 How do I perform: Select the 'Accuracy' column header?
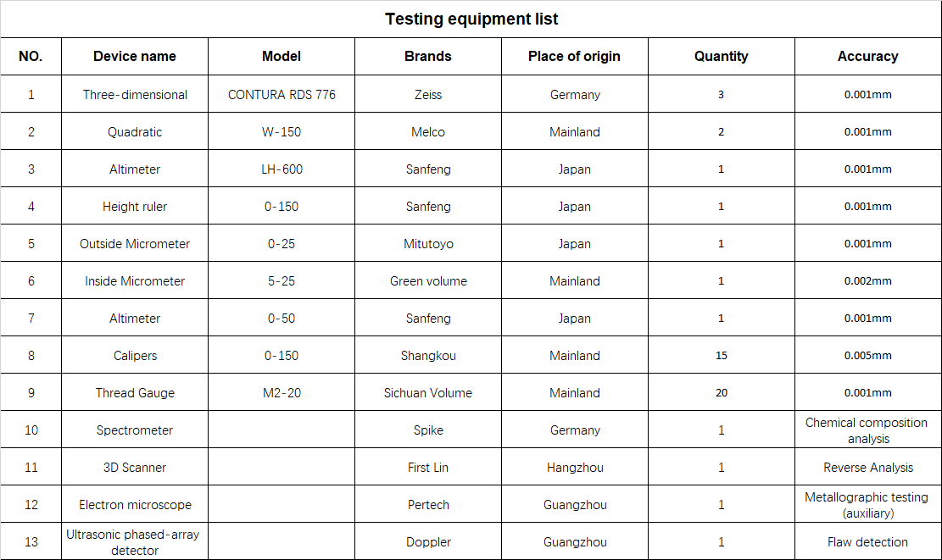coord(868,57)
